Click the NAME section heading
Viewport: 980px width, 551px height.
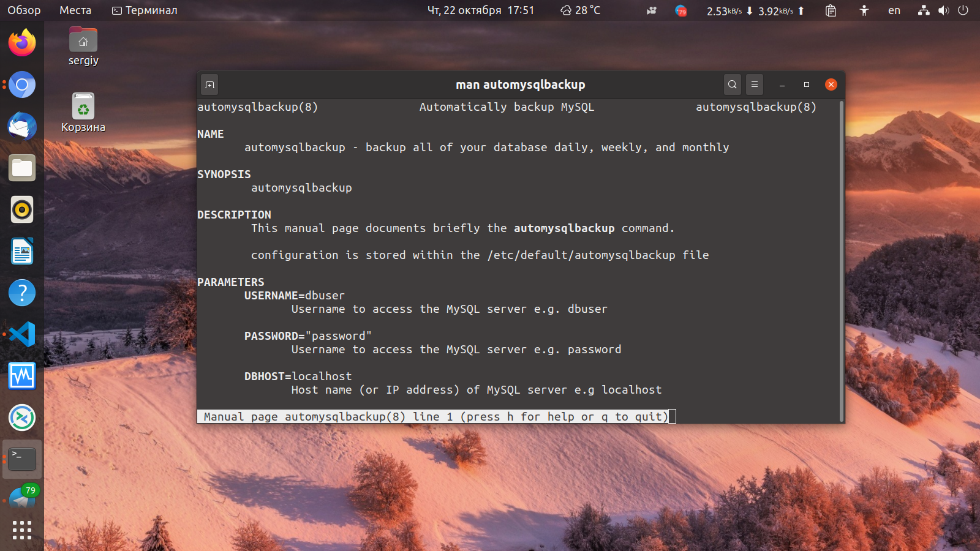[x=211, y=134]
